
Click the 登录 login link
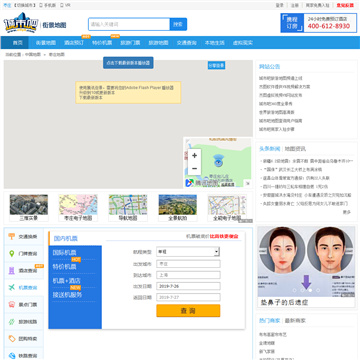coord(280,5)
